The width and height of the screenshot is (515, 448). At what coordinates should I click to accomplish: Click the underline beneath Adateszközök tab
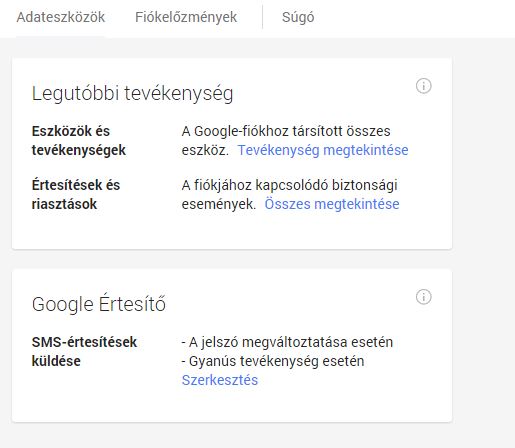pyautogui.click(x=61, y=37)
